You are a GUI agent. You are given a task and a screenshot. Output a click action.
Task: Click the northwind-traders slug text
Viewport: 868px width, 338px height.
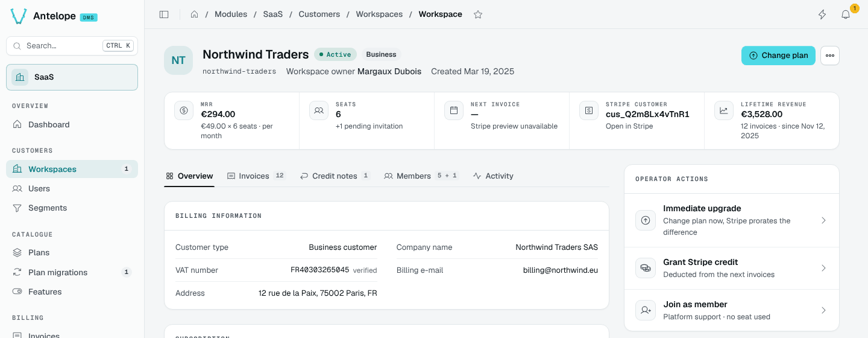[x=239, y=71]
